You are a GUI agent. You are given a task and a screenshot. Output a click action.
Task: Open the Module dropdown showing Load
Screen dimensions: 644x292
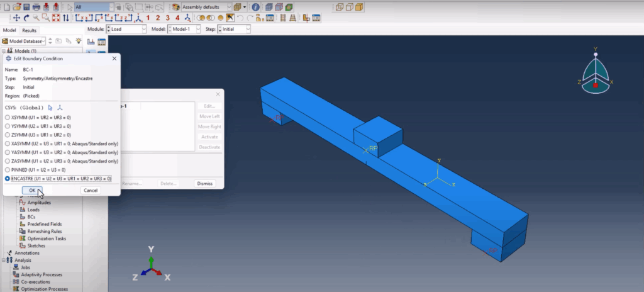pyautogui.click(x=126, y=29)
